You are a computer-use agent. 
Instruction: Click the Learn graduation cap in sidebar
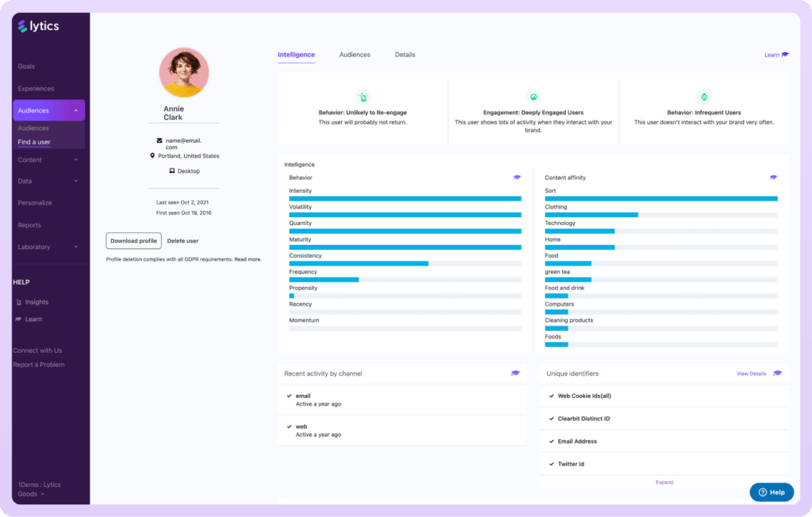coord(19,319)
